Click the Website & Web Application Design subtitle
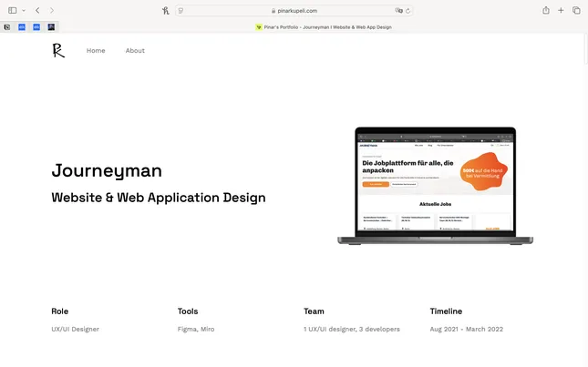The image size is (588, 367). tap(159, 198)
